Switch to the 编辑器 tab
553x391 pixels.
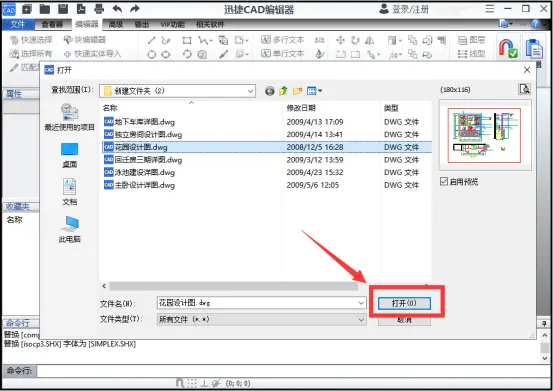tap(87, 24)
